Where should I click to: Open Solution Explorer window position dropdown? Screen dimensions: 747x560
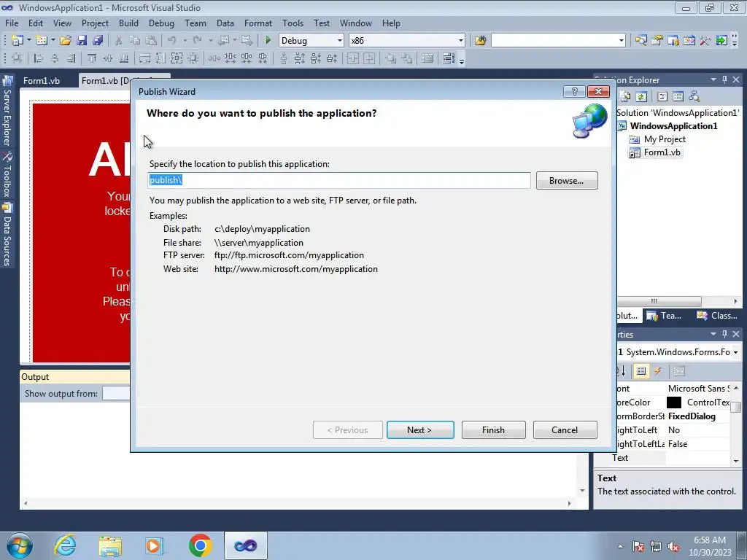(713, 79)
